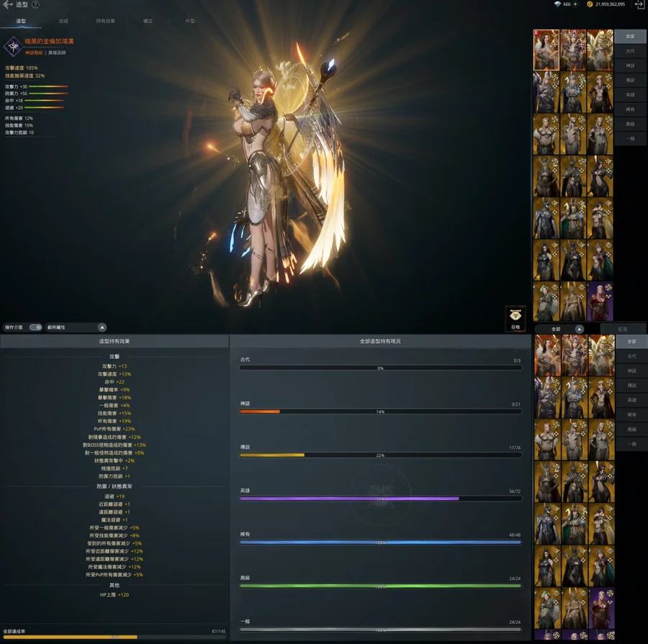Click the 傳說 22% yellow progress bar
This screenshot has width=648, height=644.
point(380,455)
